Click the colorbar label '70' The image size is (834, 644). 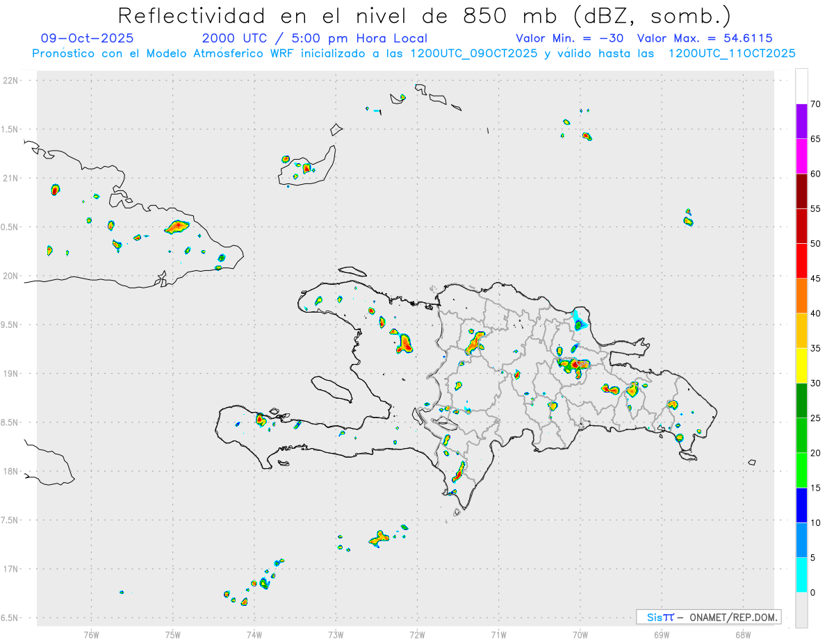(x=815, y=104)
